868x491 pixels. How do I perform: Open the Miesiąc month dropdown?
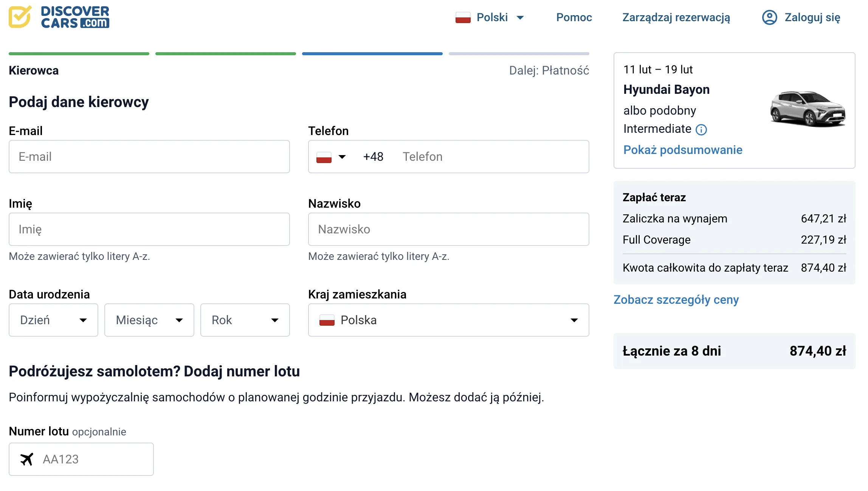[x=149, y=320]
